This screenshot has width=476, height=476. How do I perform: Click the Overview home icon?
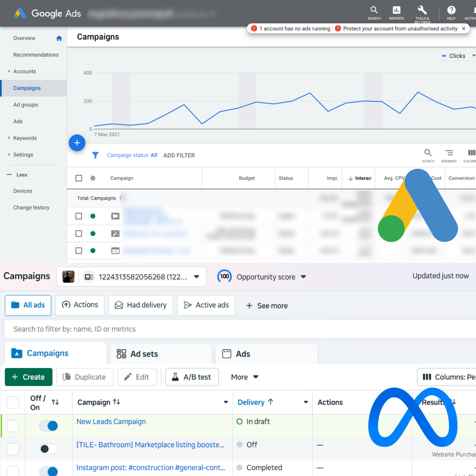[x=59, y=38]
